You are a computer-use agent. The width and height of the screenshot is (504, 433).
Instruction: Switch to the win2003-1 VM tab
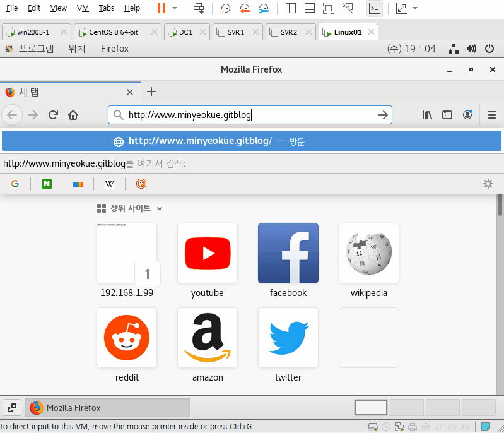(33, 32)
